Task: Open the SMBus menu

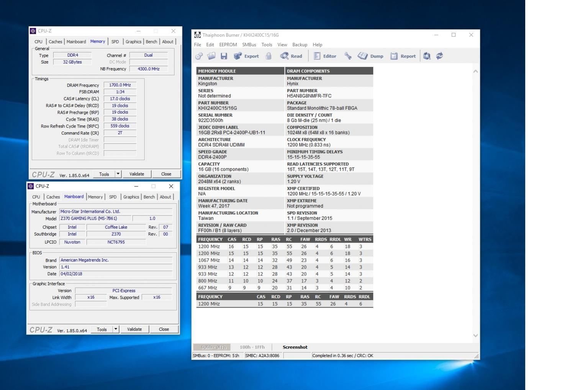Action: (x=249, y=45)
